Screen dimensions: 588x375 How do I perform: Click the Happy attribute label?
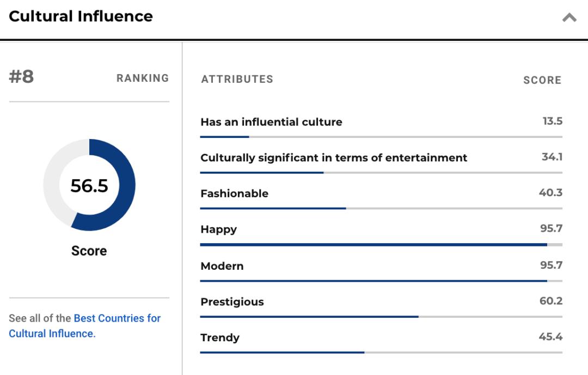coord(218,229)
